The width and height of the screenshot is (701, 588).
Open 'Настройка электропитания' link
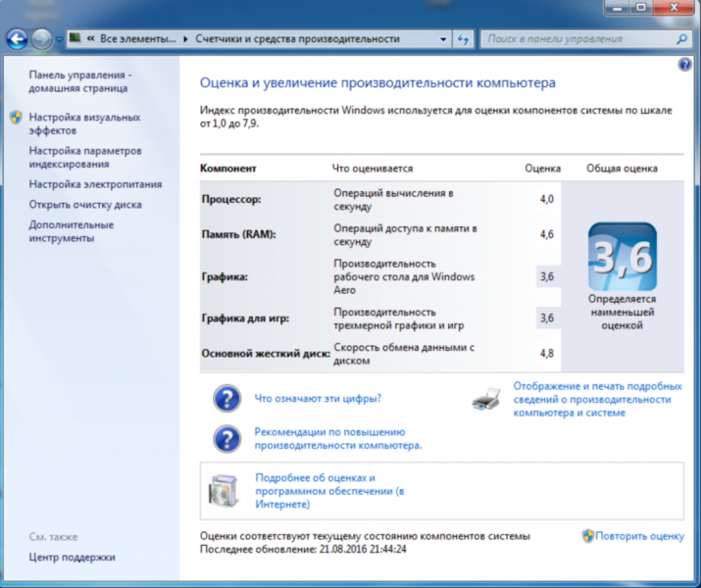(95, 184)
